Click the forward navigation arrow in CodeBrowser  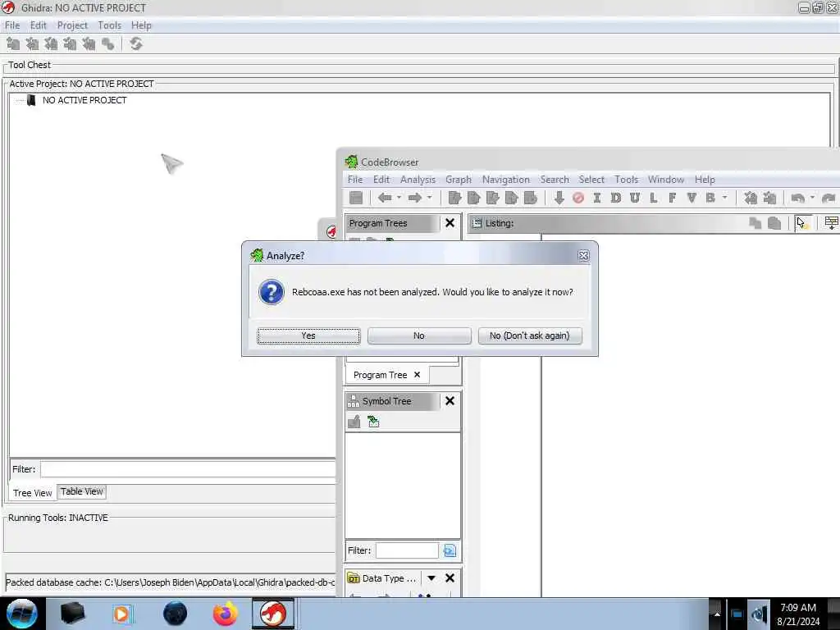click(x=414, y=198)
